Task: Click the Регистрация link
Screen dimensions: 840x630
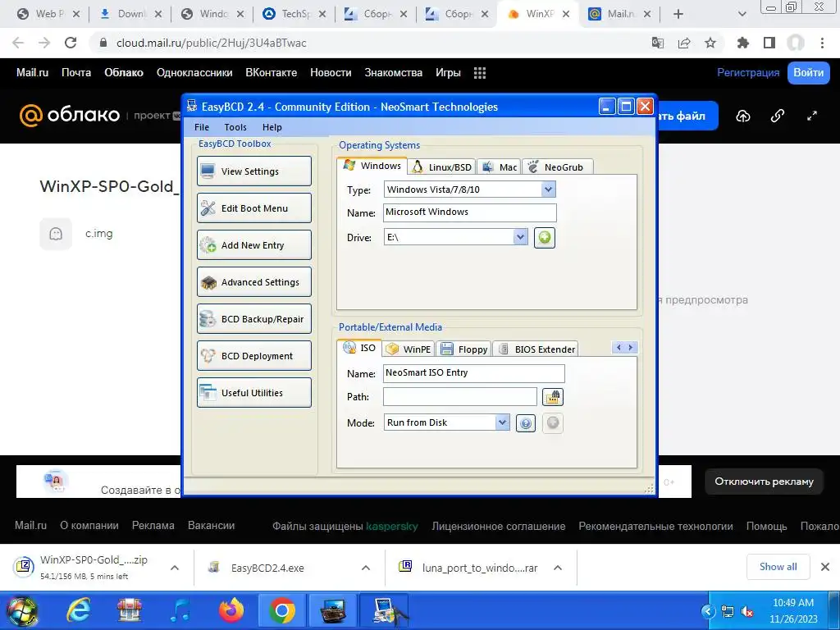Action: pos(748,73)
